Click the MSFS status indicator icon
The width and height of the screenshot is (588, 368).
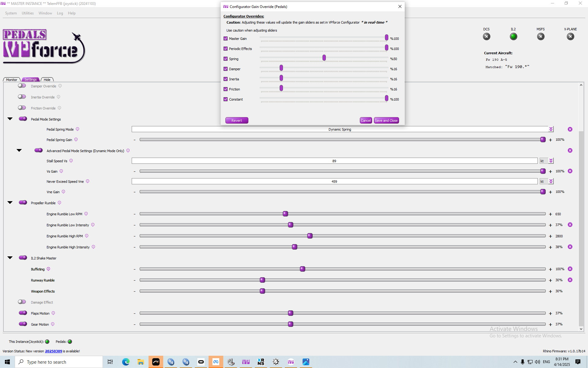coord(541,36)
